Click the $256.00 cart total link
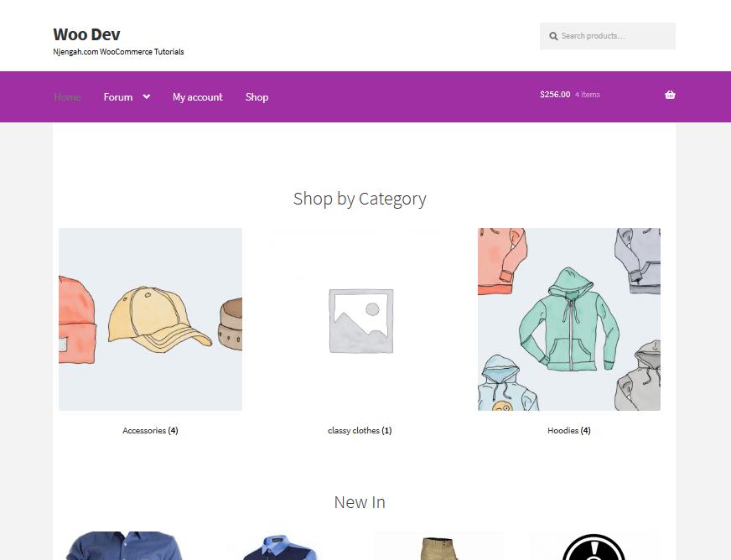Viewport: 731px width, 560px height. (x=555, y=95)
